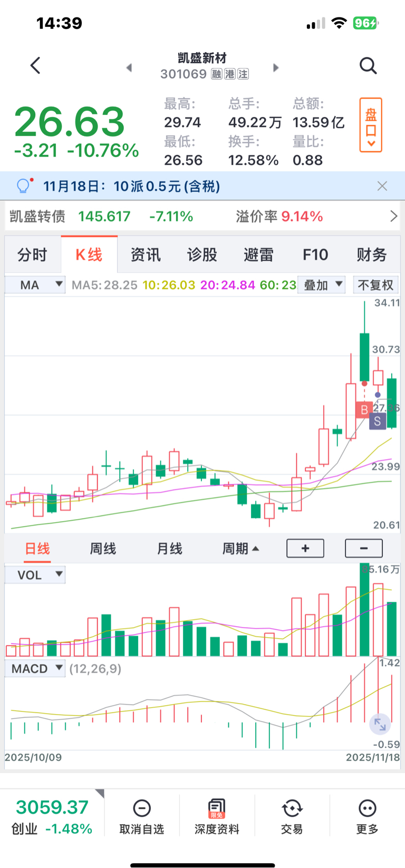
Task: Open the MA indicator dropdown
Action: coord(35,285)
